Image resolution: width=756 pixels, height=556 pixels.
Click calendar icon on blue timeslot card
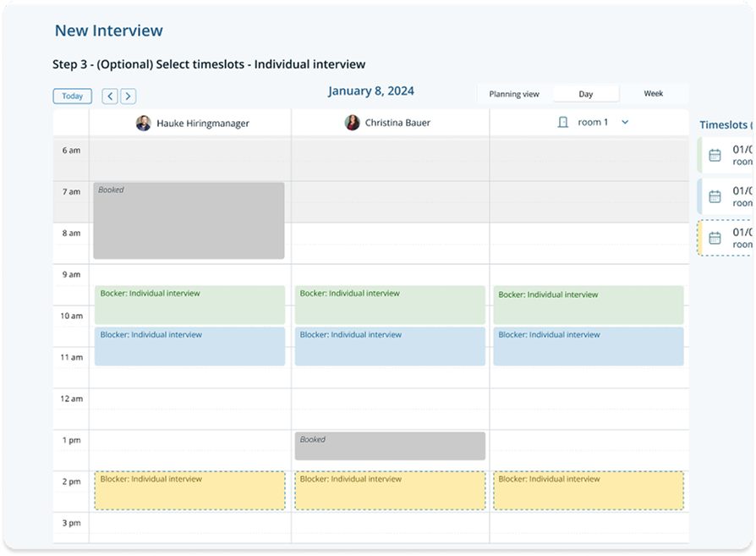coord(715,196)
